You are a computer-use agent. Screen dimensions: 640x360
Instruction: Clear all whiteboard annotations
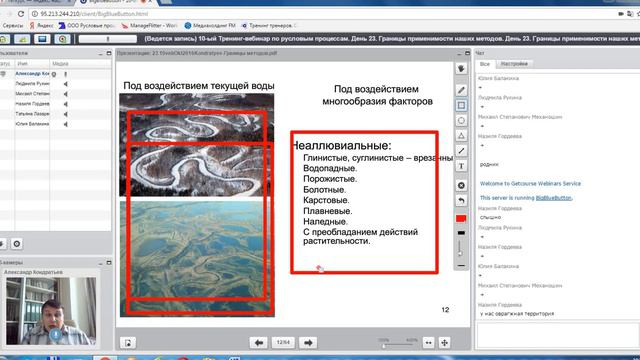461,186
